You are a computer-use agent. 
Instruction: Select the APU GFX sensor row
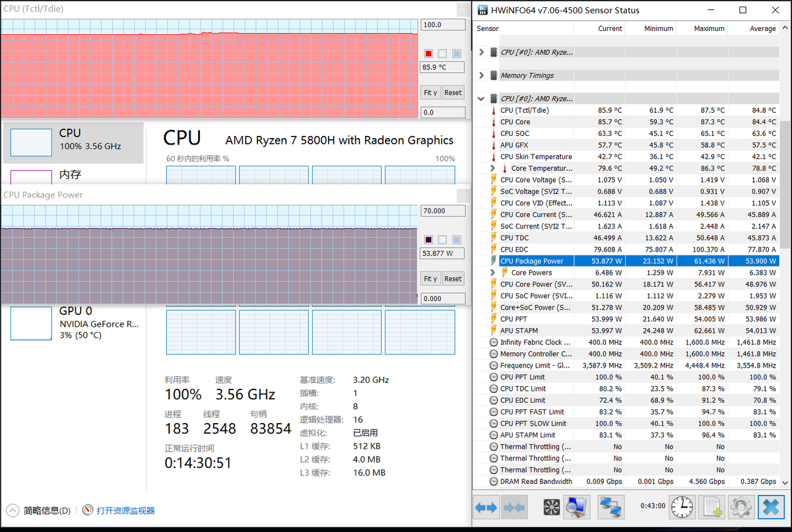pyautogui.click(x=626, y=145)
